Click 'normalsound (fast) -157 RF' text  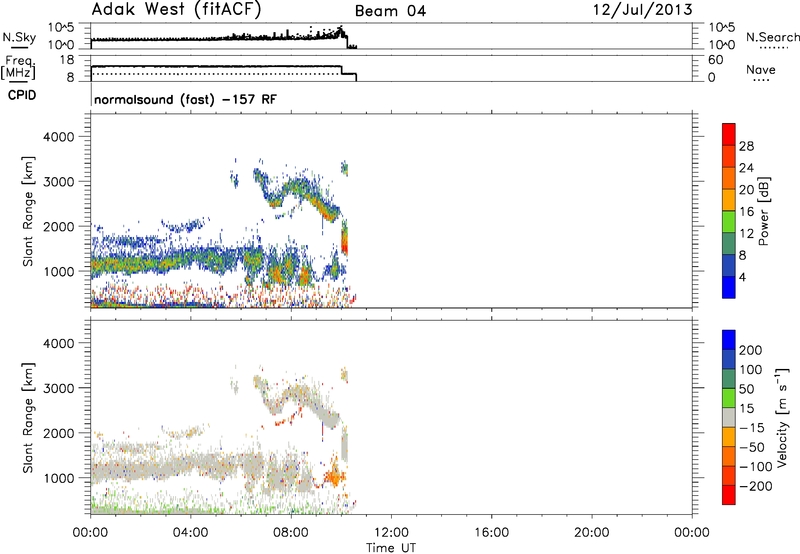coord(185,99)
